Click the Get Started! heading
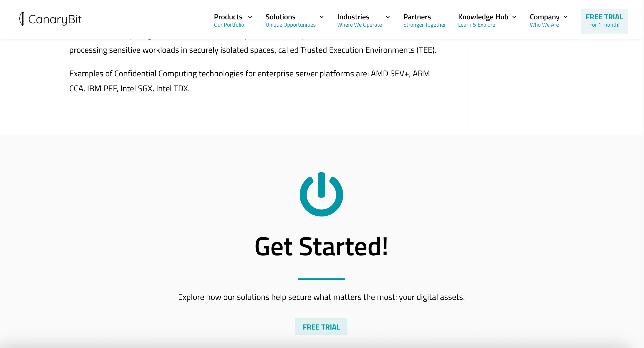Screen dimensions: 644x348 (x=321, y=247)
